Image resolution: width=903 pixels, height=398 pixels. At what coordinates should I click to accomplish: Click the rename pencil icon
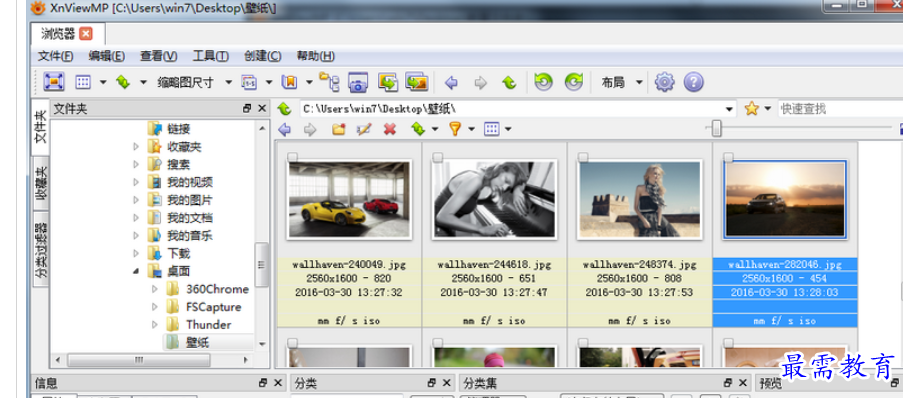(x=364, y=130)
